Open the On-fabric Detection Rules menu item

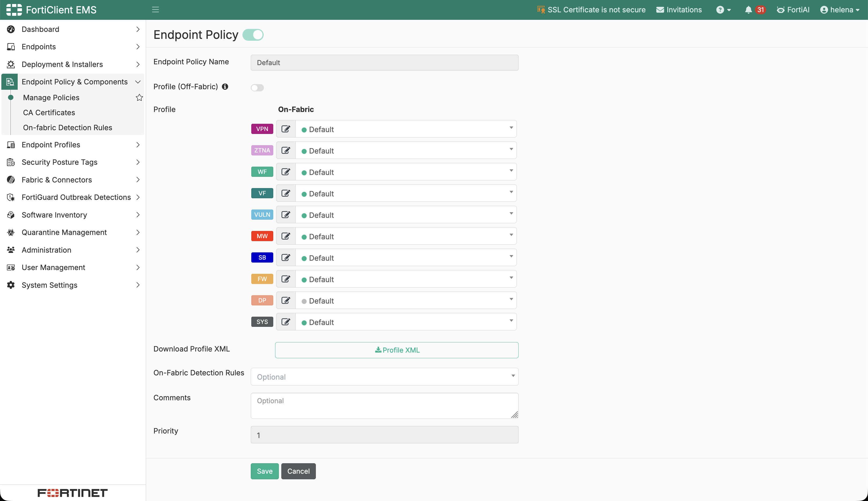[x=68, y=128]
